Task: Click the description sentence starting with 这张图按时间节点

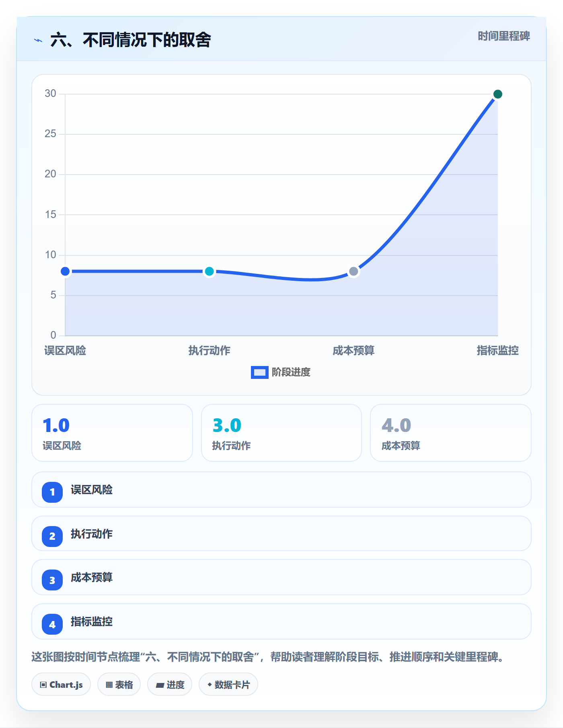Action: point(268,657)
